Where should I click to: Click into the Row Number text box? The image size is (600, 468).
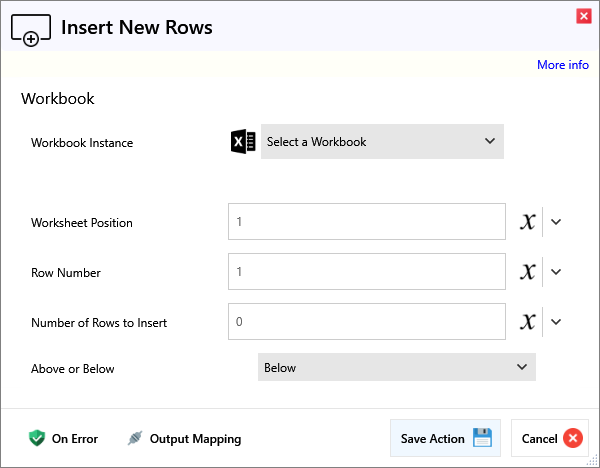(366, 272)
